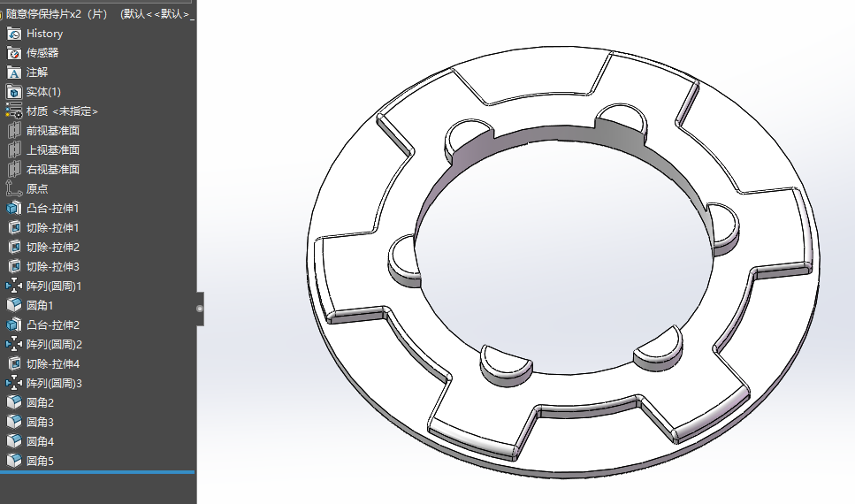Select the 右视基准面 label
The width and height of the screenshot is (855, 504).
point(53,170)
